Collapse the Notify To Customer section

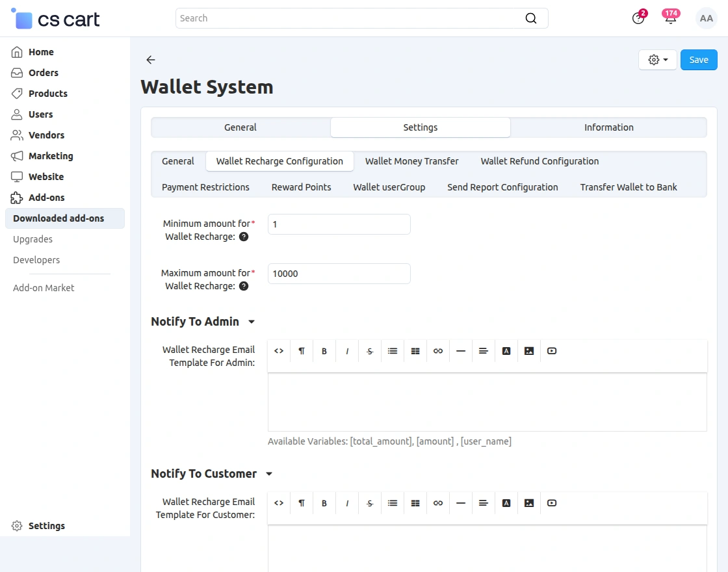point(269,473)
